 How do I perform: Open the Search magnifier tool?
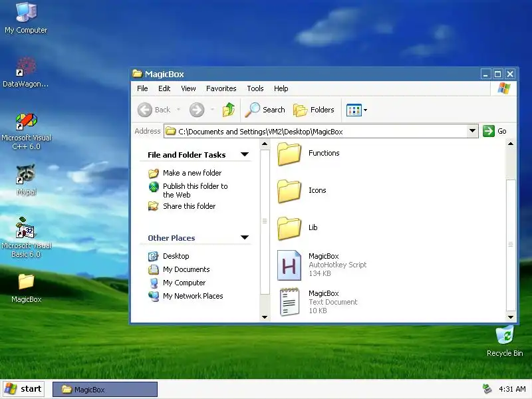pyautogui.click(x=253, y=110)
